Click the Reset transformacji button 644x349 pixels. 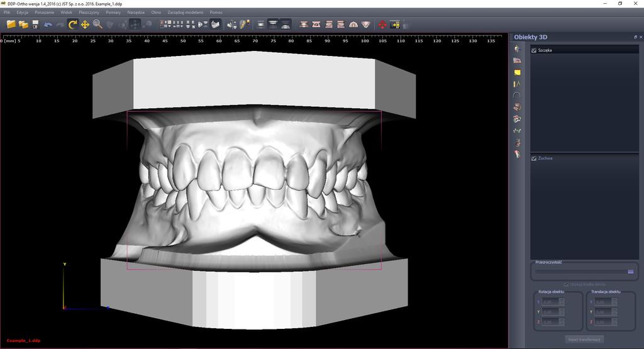pyautogui.click(x=584, y=339)
